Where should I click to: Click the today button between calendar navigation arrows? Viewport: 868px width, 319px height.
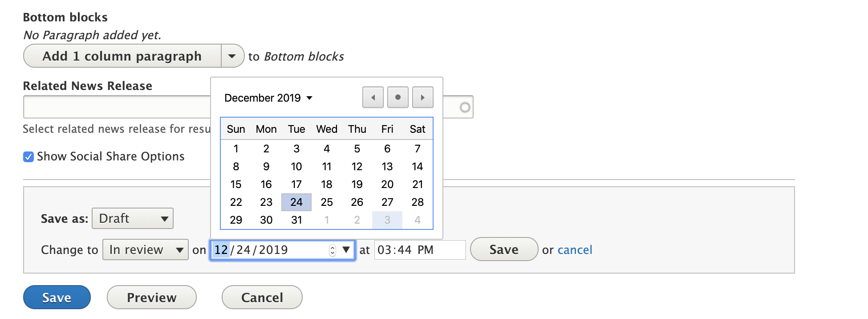coord(398,97)
